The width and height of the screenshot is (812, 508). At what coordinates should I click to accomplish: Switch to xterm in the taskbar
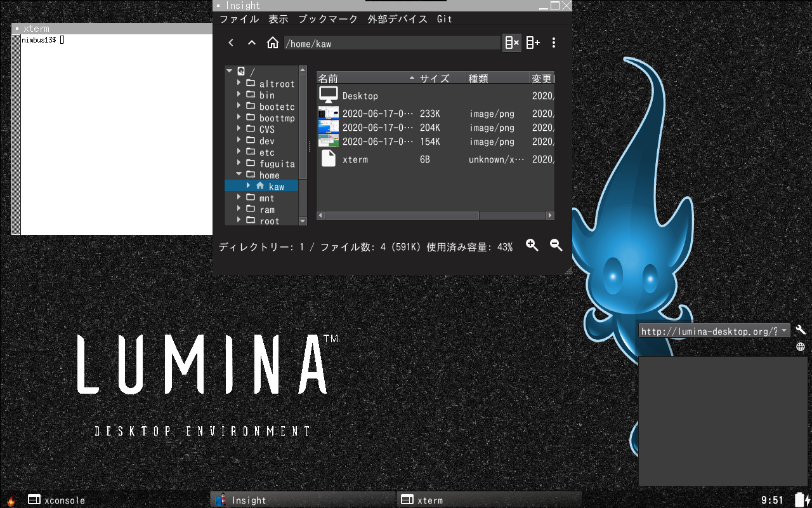pos(488,500)
